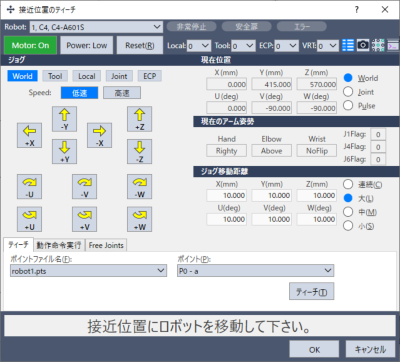Click the Elbow field Above
400x362 pixels.
tap(272, 151)
